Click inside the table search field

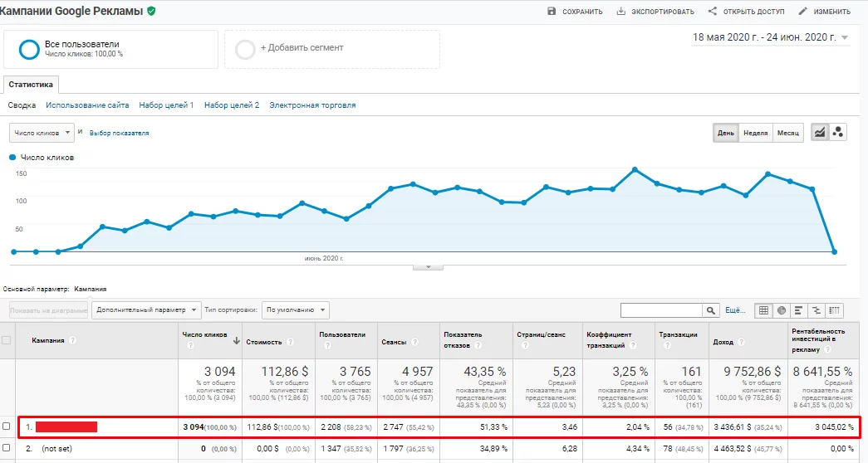(x=661, y=310)
